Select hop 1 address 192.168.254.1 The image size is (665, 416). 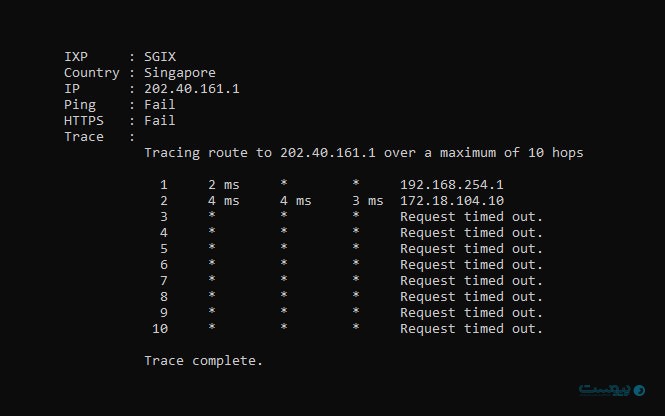(452, 185)
